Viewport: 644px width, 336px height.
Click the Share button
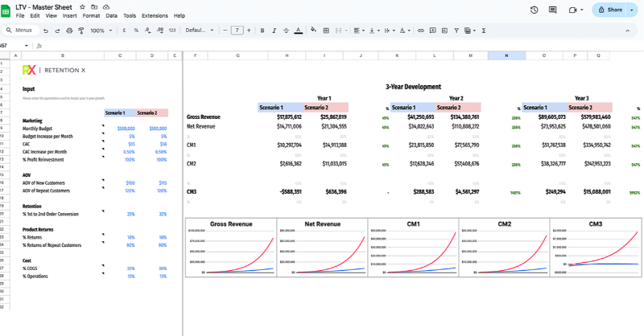pyautogui.click(x=609, y=10)
